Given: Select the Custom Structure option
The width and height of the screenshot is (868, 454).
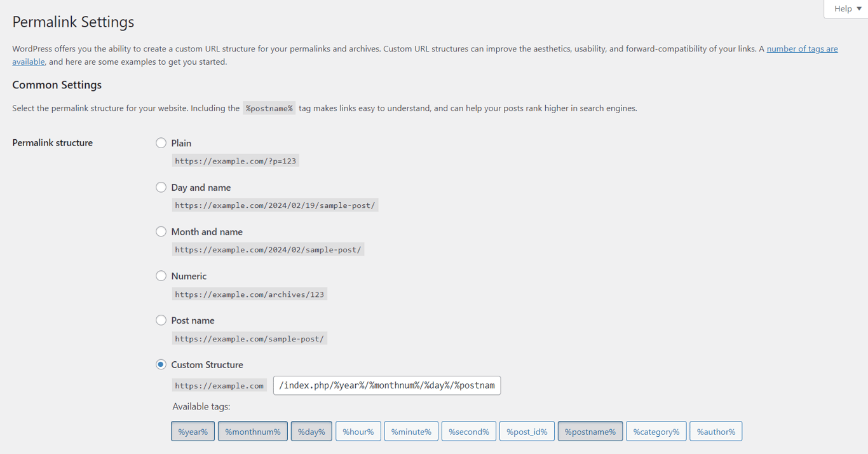Looking at the screenshot, I should coord(161,364).
